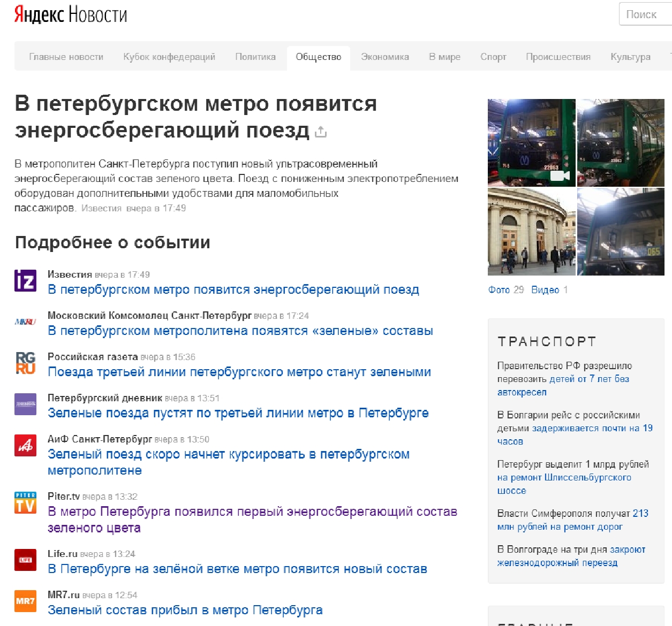The image size is (672, 626).
Task: Open the train photo with video camera badge
Action: pos(531,143)
